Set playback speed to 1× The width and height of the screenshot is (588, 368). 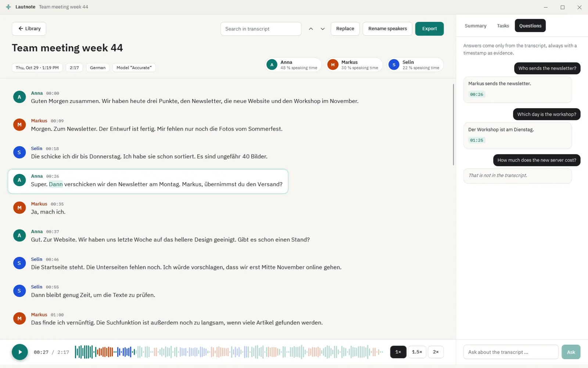pos(398,352)
